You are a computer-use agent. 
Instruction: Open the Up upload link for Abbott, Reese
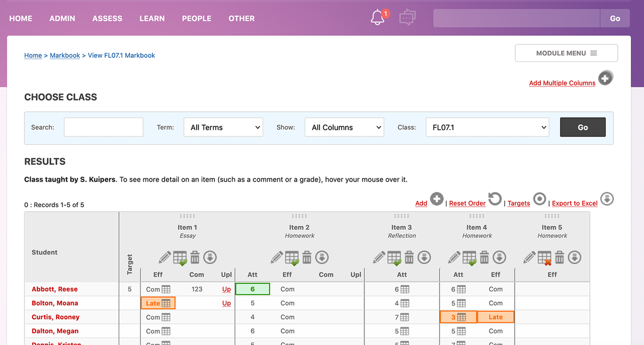(226, 289)
